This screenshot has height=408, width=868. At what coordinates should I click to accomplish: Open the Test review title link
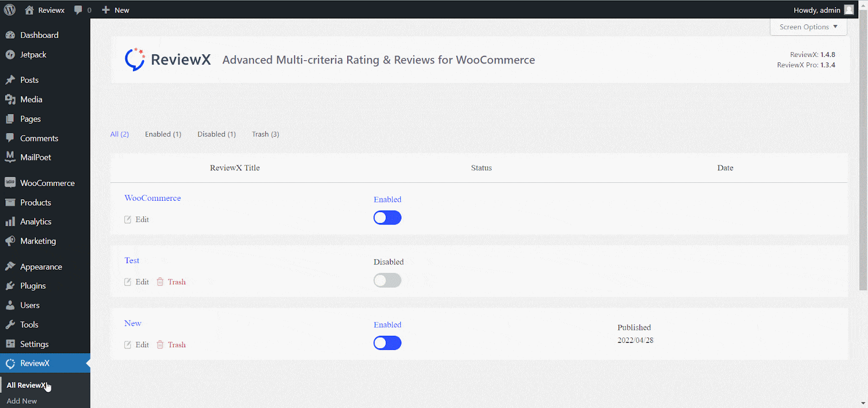click(x=132, y=260)
